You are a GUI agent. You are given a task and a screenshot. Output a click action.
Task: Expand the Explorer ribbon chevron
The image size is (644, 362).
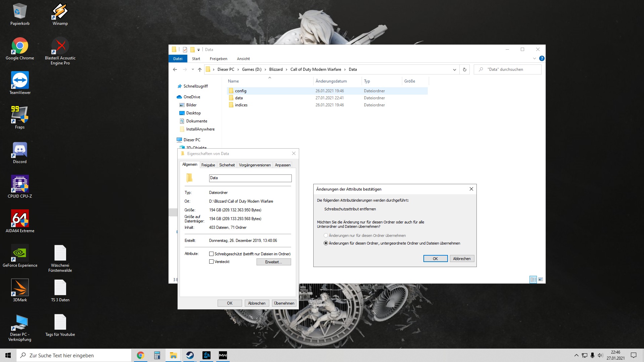click(535, 58)
